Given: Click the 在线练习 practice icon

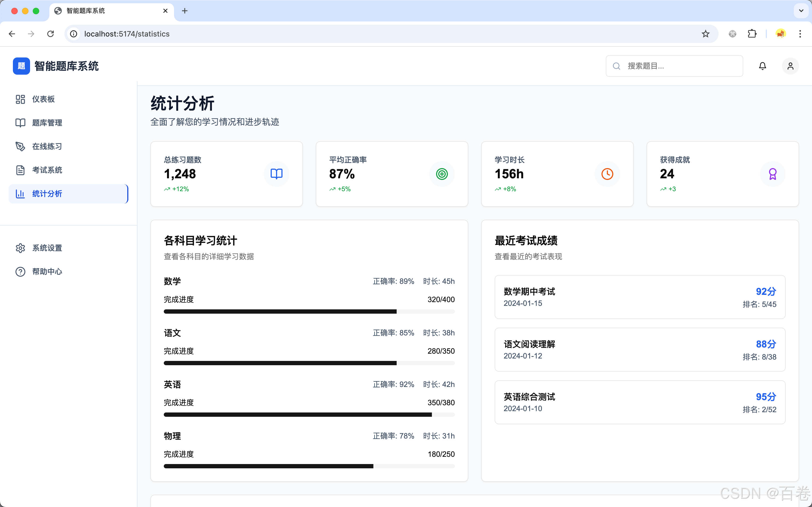Looking at the screenshot, I should tap(20, 146).
